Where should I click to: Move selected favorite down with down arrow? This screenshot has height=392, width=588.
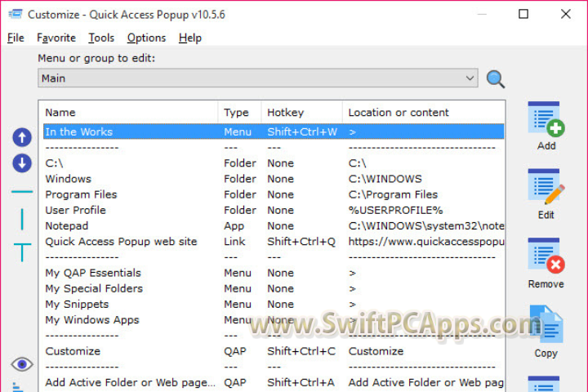point(22,163)
